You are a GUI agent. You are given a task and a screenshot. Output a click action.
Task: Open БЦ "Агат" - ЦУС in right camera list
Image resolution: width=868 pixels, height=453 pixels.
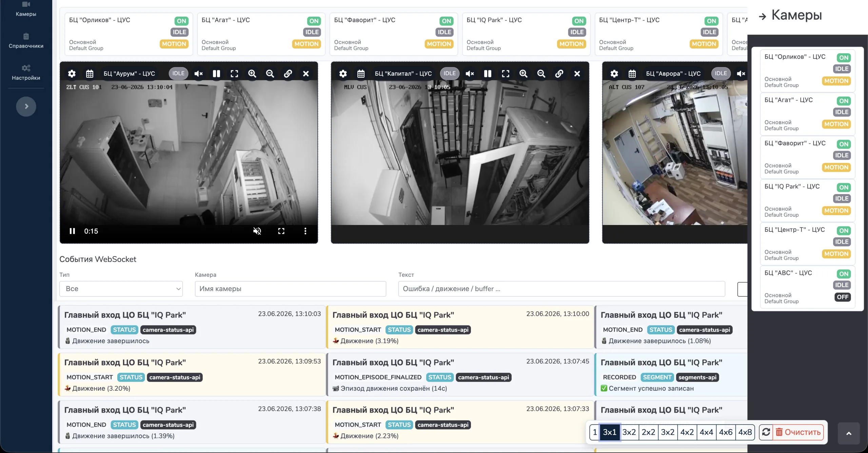[x=808, y=114]
